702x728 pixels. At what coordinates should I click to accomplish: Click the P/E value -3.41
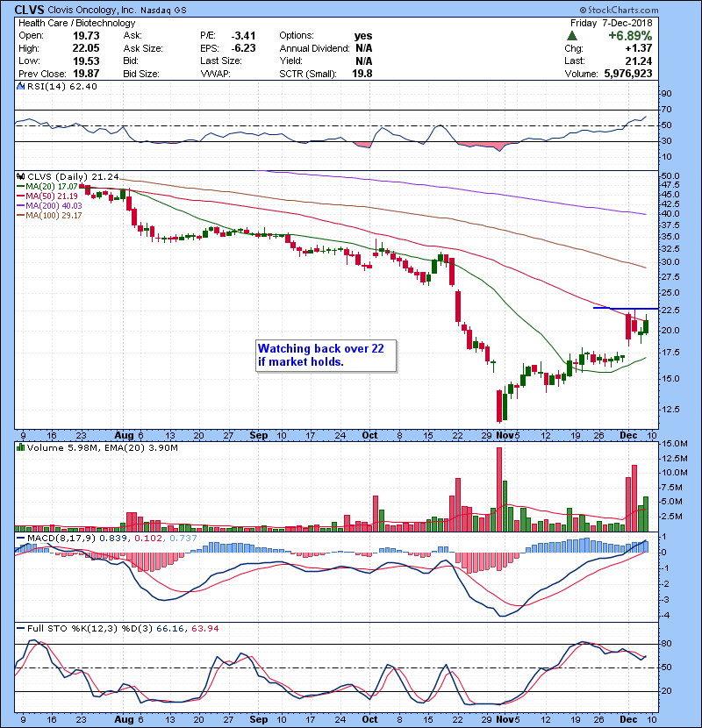[243, 36]
